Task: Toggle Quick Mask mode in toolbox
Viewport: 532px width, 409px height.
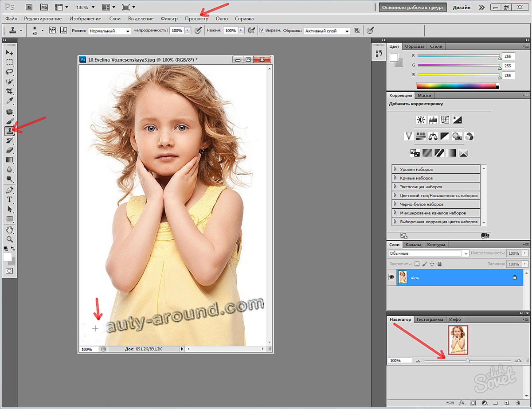Action: click(x=9, y=270)
